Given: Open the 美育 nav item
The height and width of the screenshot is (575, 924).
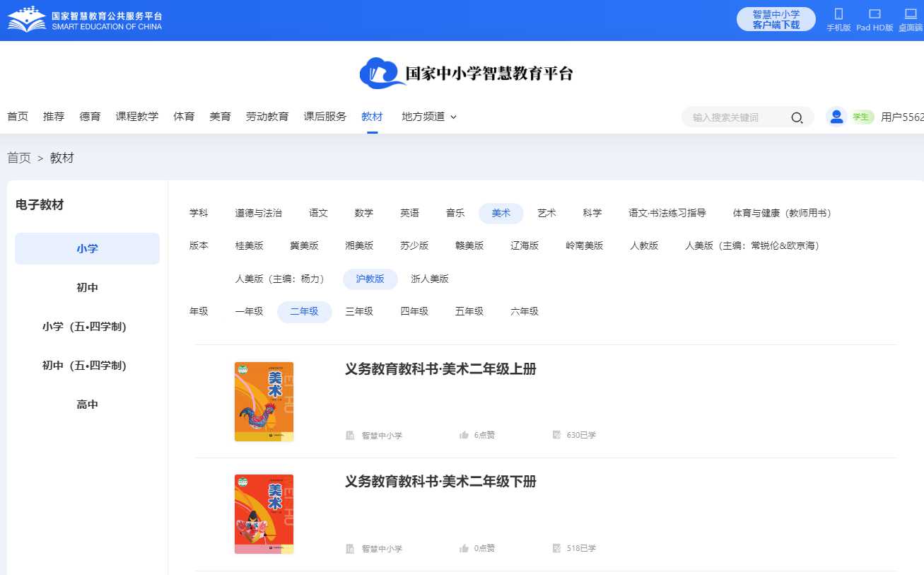Looking at the screenshot, I should [x=220, y=117].
